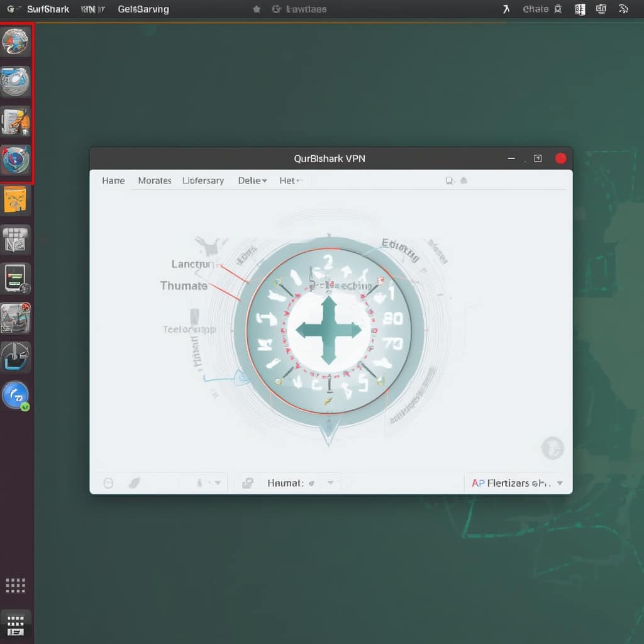
Task: Open the round blue and red globe dock icon
Action: pyautogui.click(x=15, y=160)
